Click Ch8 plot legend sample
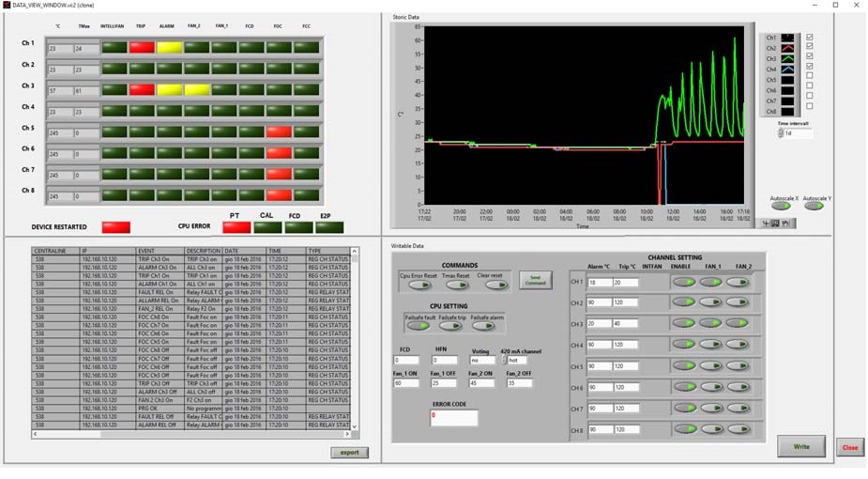 tap(787, 112)
